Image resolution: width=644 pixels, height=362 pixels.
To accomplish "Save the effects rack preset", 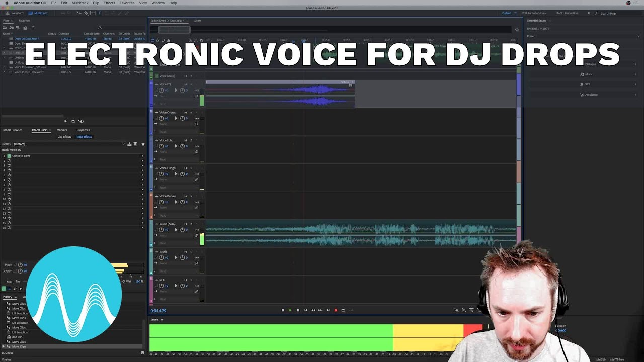I will point(129,144).
